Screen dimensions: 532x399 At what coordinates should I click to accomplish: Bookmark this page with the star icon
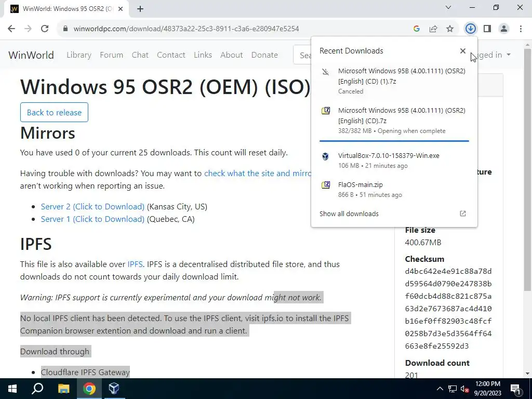click(450, 29)
